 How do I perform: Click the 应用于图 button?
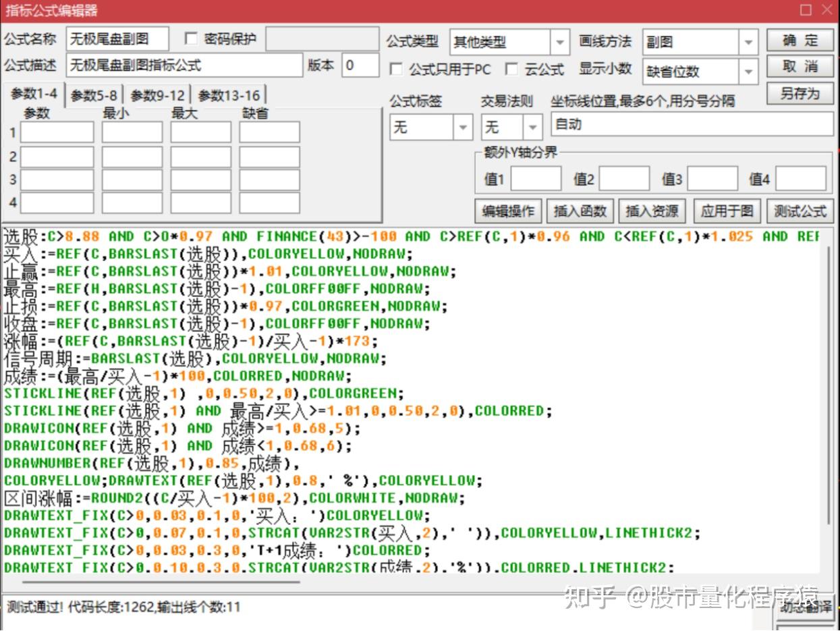tap(727, 211)
